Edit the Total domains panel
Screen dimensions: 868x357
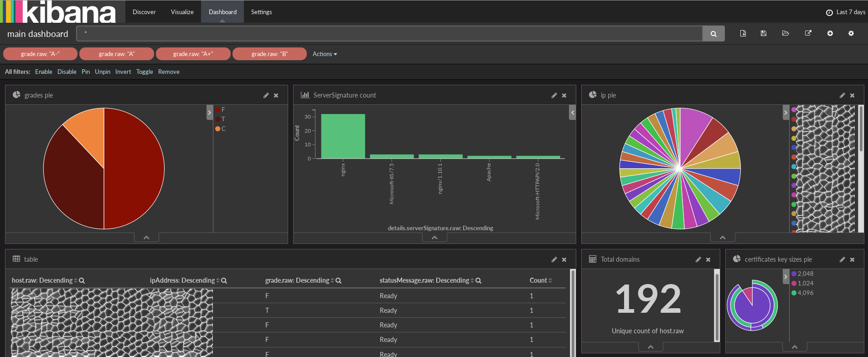[x=698, y=259]
